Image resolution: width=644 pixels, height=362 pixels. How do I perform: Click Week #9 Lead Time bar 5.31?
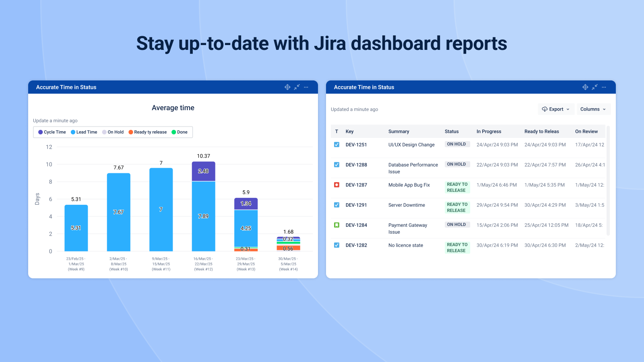(x=76, y=228)
